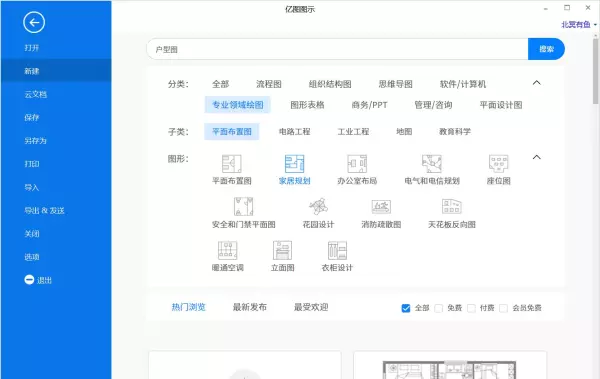
Task: Collapse the 分类 category section chevron
Action: point(536,83)
